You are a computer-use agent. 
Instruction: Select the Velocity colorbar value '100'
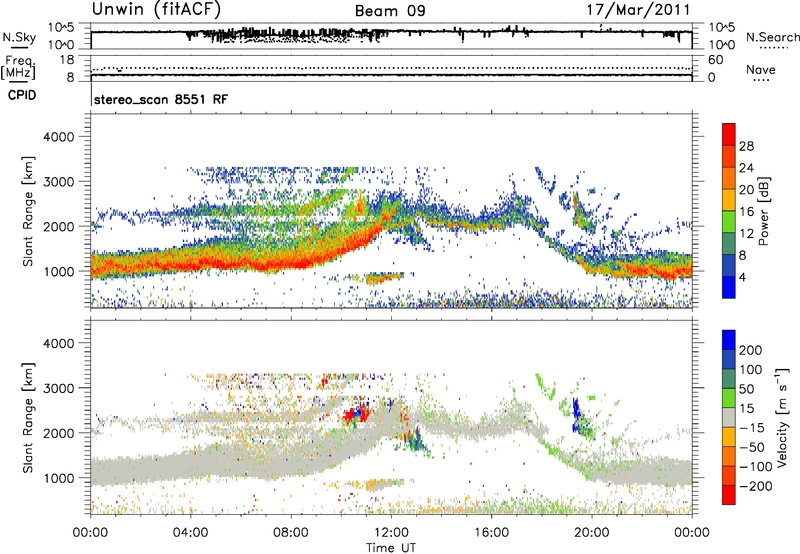pyautogui.click(x=751, y=370)
